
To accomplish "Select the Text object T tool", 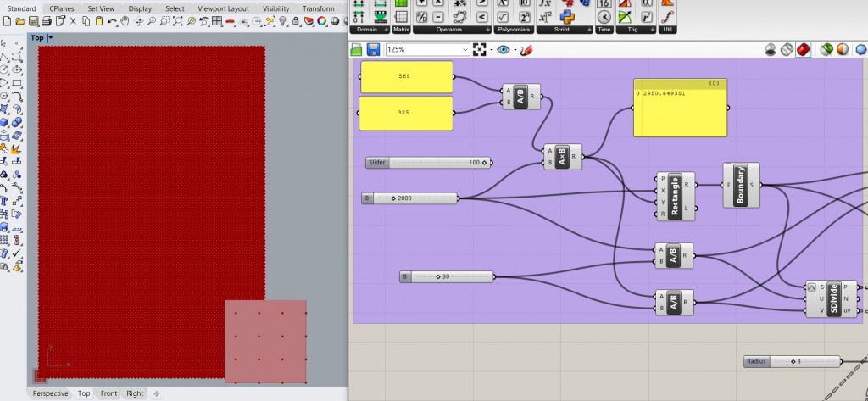I will pyautogui.click(x=4, y=201).
